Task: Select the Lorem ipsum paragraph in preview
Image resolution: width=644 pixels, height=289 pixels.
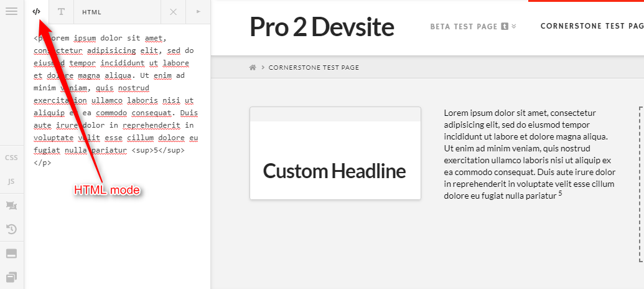Action: 530,154
